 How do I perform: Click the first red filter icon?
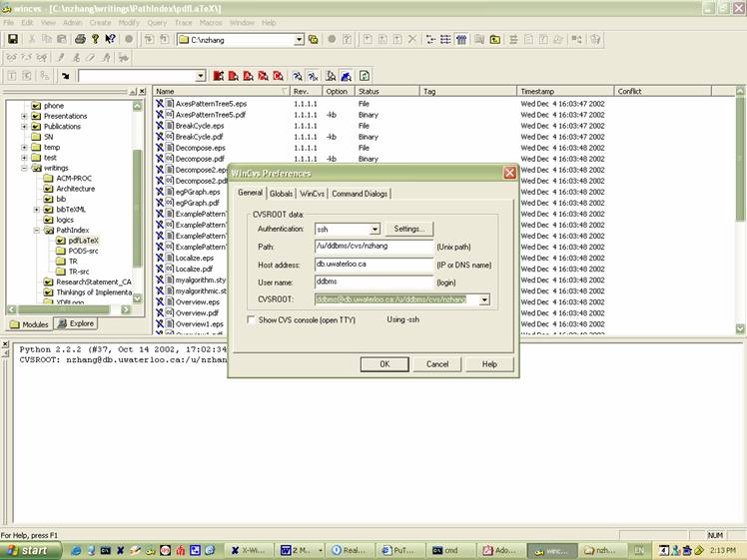pos(218,76)
